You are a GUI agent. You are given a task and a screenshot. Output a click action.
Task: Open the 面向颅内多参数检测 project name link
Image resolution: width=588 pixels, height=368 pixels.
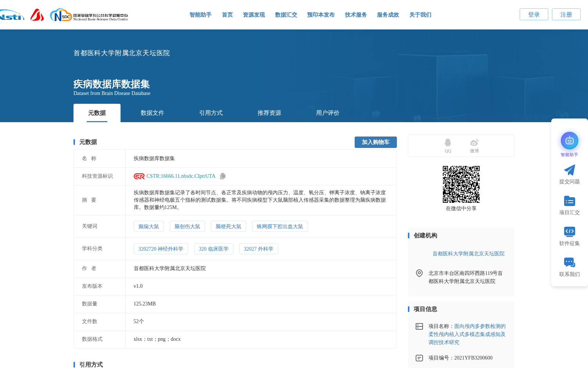467,334
